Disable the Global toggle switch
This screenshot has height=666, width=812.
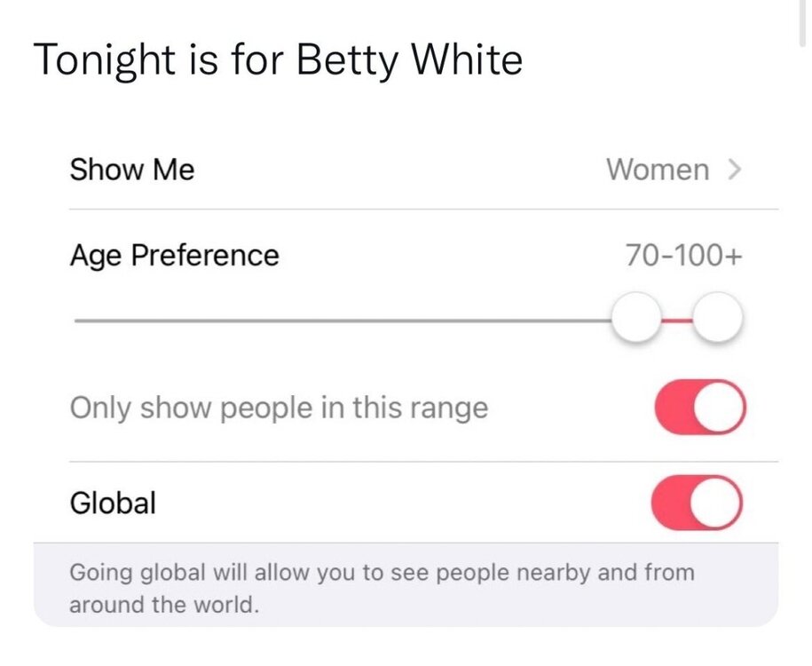pyautogui.click(x=697, y=503)
